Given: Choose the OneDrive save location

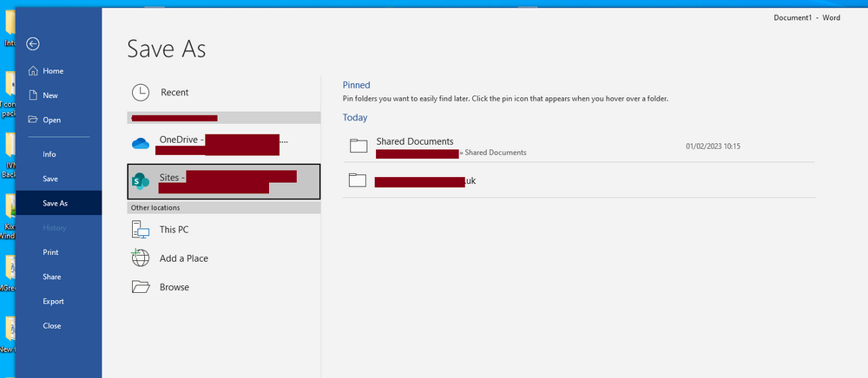Looking at the screenshot, I should point(224,144).
